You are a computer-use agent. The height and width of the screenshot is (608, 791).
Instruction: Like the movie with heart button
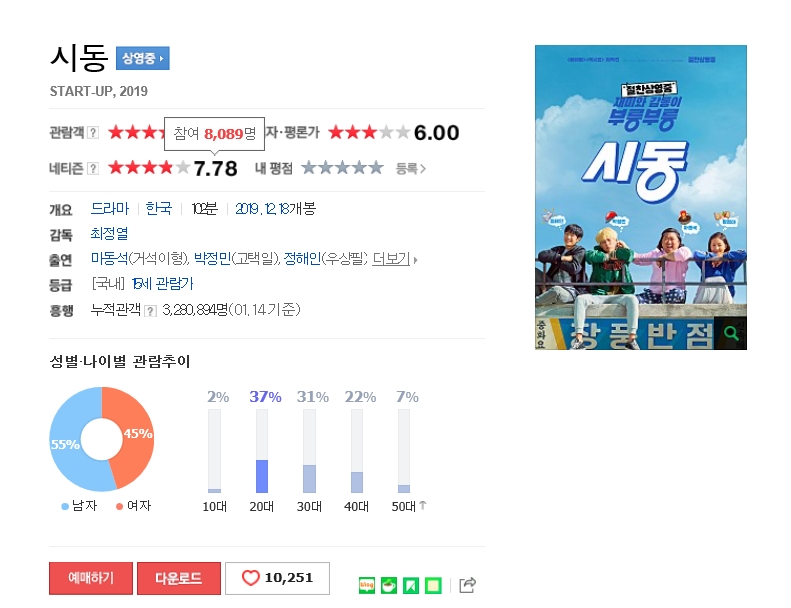277,578
